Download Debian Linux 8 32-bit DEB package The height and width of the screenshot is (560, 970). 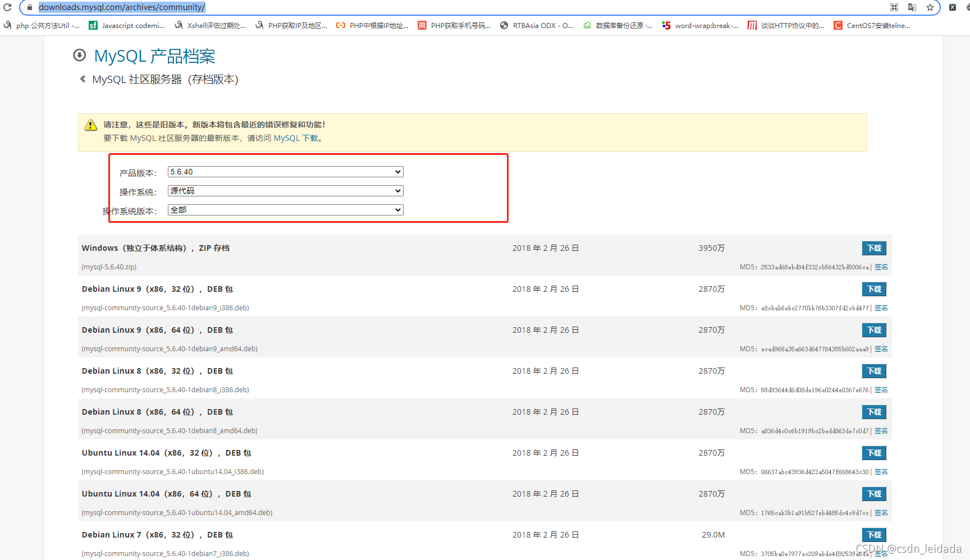[874, 371]
